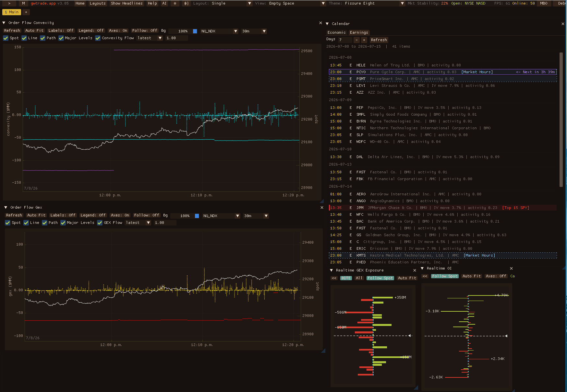567x392 pixels.
Task: Open the Home menu
Action: (x=80, y=3)
